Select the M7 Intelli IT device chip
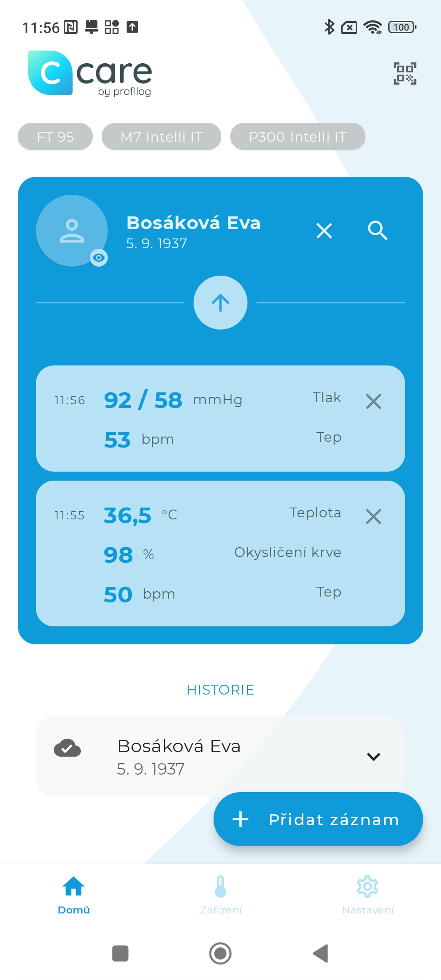 (161, 137)
